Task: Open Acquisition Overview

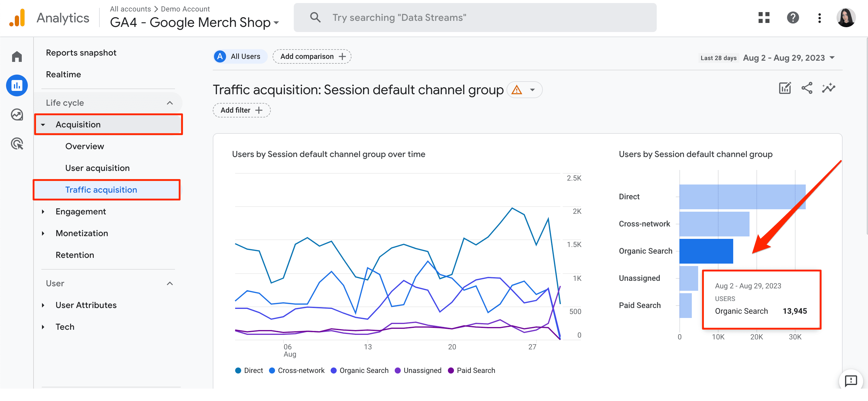Action: tap(85, 146)
